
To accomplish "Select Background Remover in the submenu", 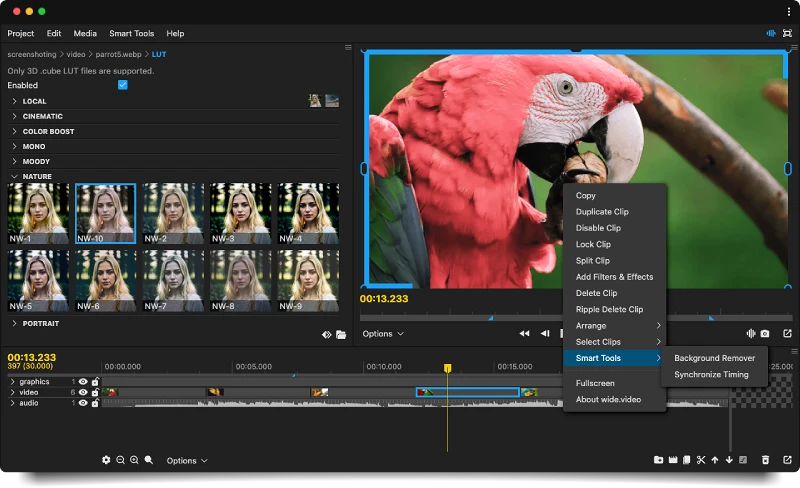I will click(714, 358).
